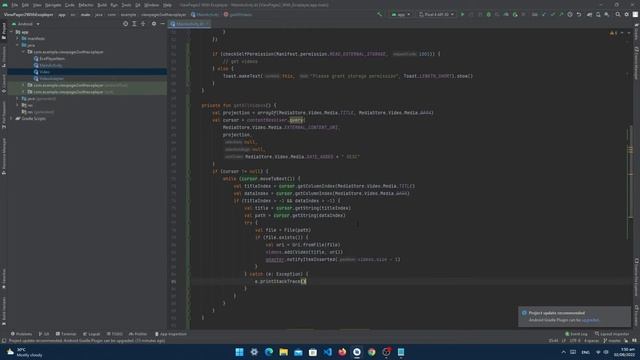The width and height of the screenshot is (640, 360).
Task: Click the editor warnings indicator icon
Action: (613, 33)
